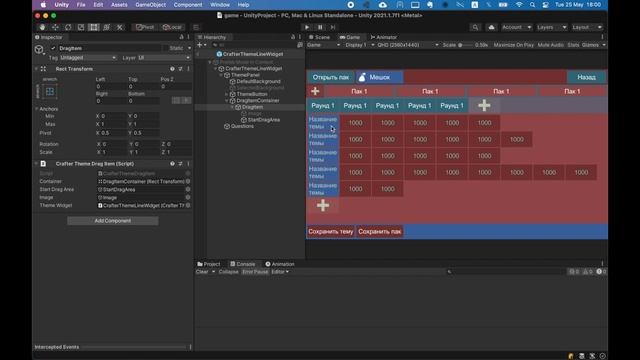
Task: Expand the ThemeButton tree node
Action: tap(227, 94)
